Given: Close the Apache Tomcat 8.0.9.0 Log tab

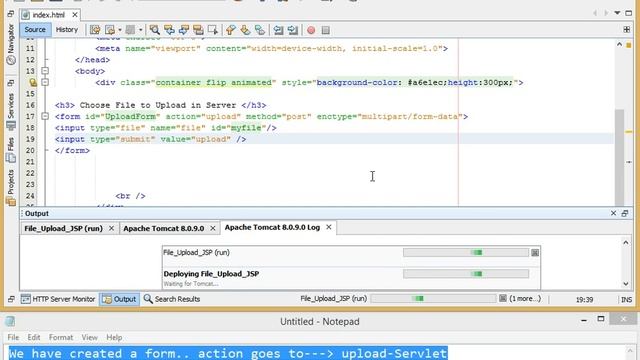Looking at the screenshot, I should click(329, 227).
